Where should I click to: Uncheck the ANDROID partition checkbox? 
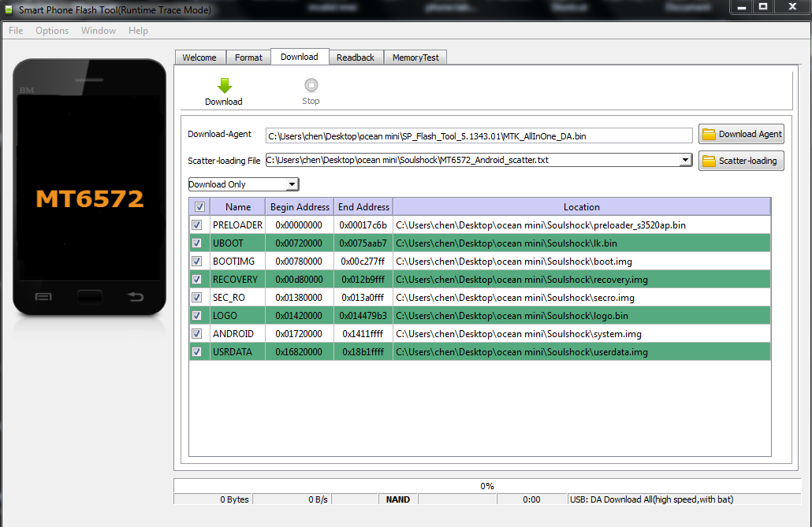point(197,334)
